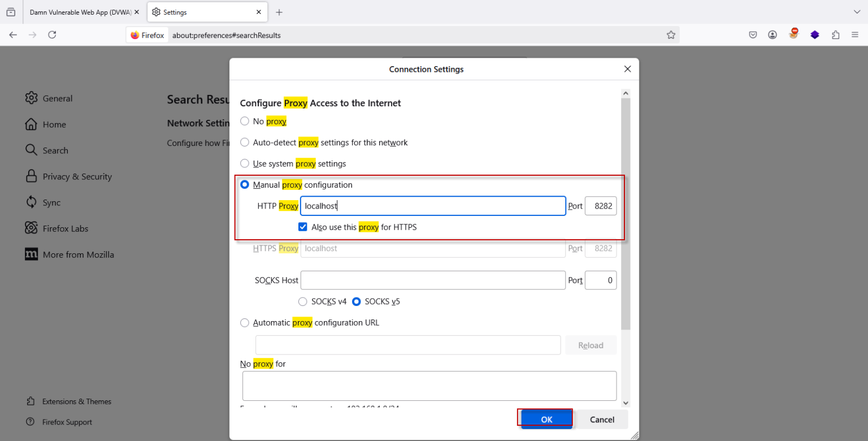868x441 pixels.
Task: Open the Firefox Support link
Action: pos(66,422)
